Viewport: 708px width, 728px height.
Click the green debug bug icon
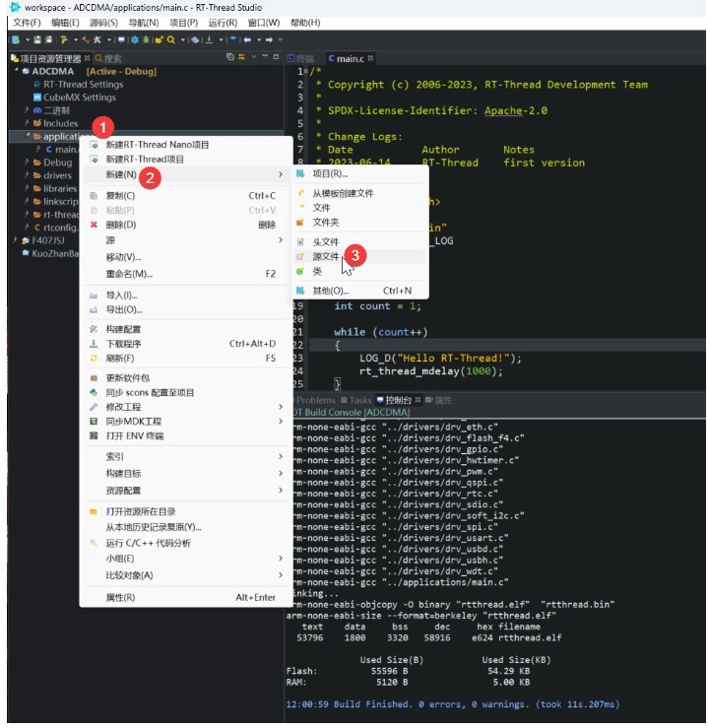point(146,40)
